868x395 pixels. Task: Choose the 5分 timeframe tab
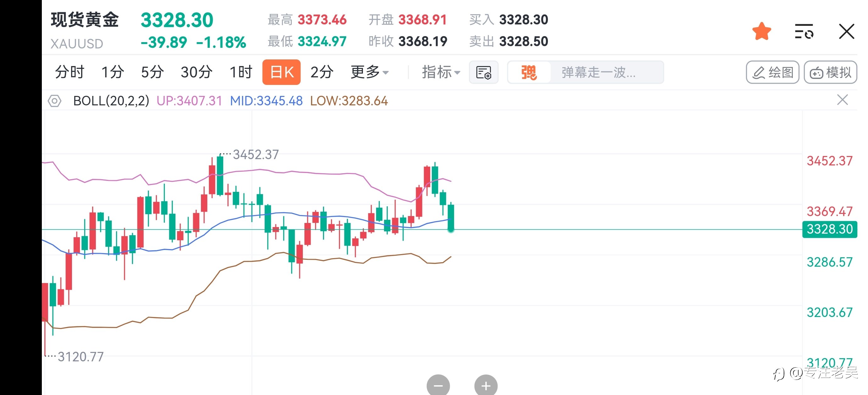pos(152,72)
